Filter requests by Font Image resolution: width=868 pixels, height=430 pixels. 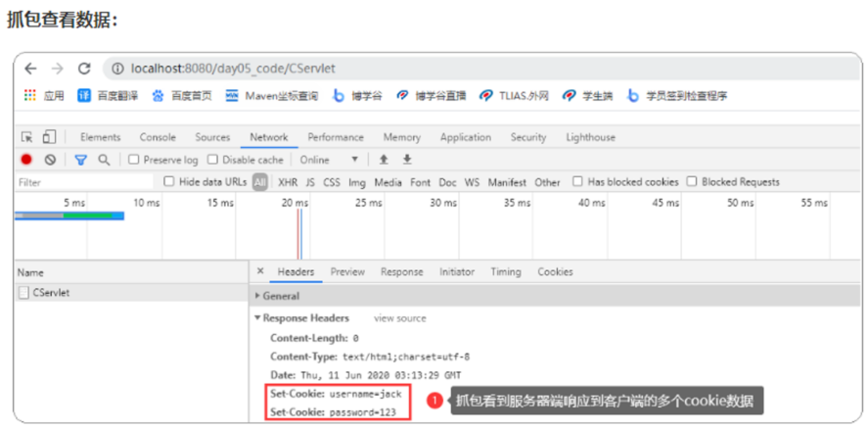point(421,182)
